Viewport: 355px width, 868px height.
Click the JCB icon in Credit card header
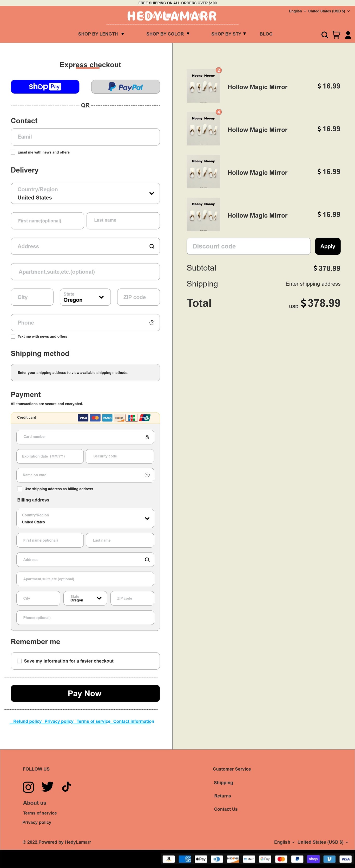tap(132, 418)
